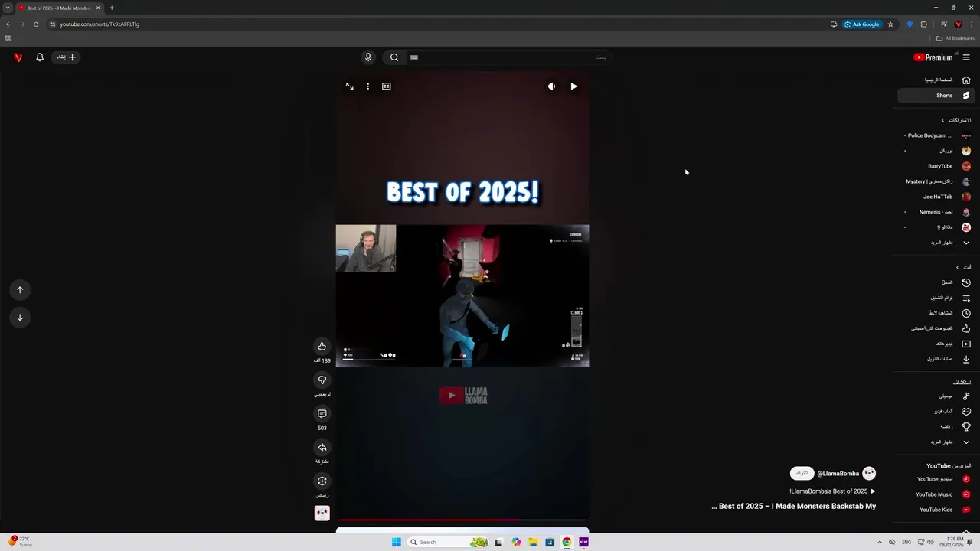Viewport: 980px width, 551px height.
Task: Open the Nemesis channel subscription
Action: [x=936, y=212]
